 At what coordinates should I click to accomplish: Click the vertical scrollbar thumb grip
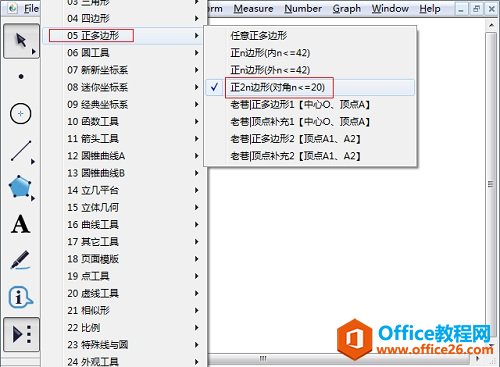click(491, 184)
